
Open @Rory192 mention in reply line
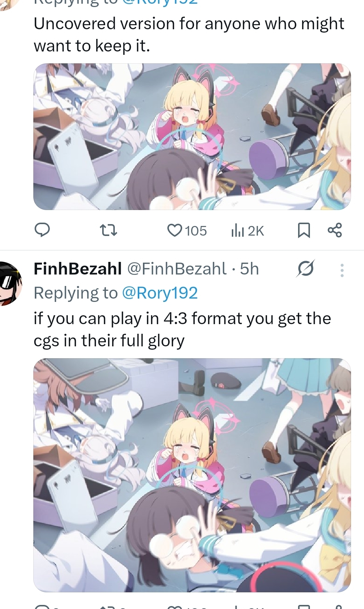(160, 293)
